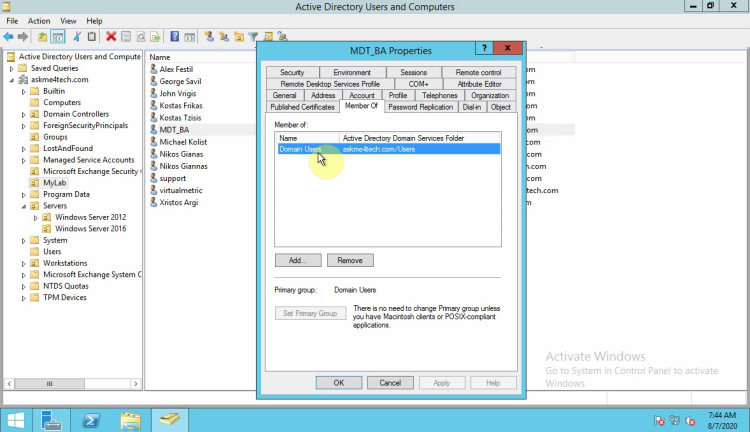This screenshot has width=750, height=432.
Task: Click the blue Help icon in toolbar
Action: point(174,37)
